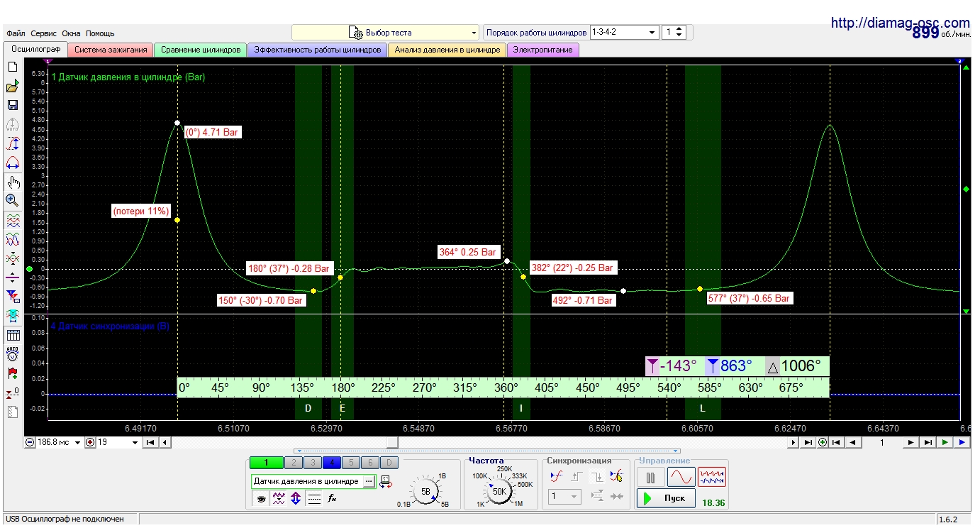This screenshot has height=528, width=980.
Task: Click the crossed waveforms icon in left toolbar
Action: 12,258
